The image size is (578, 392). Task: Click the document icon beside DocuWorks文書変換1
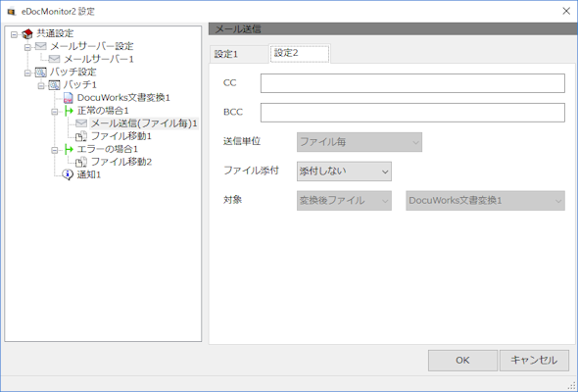(x=69, y=98)
